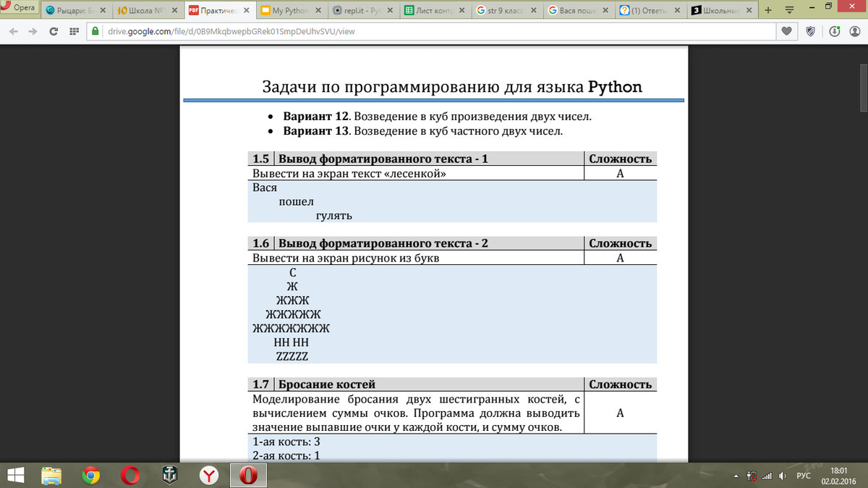Reload the page with the refresh icon
The height and width of the screenshot is (488, 868).
(53, 33)
